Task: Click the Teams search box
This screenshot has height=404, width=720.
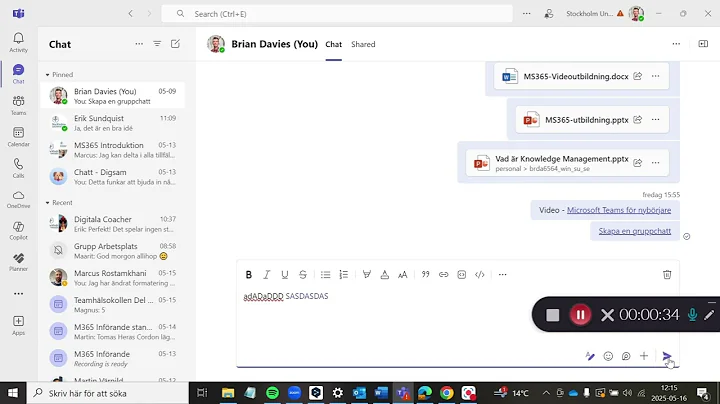Action: (x=337, y=14)
